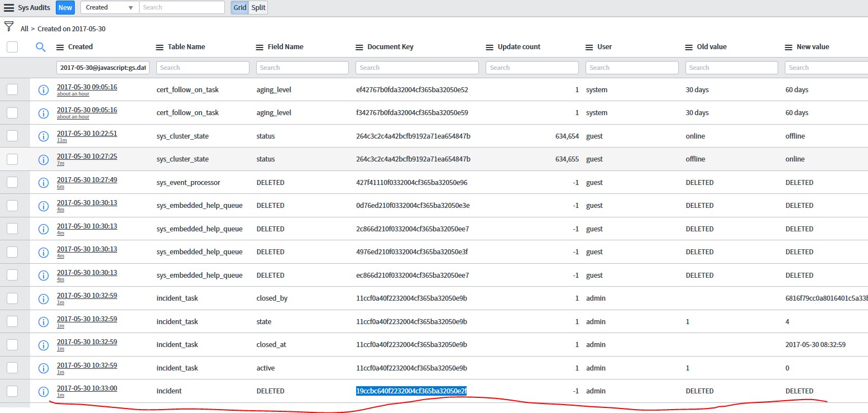Click the Table Name column search field

[x=202, y=68]
